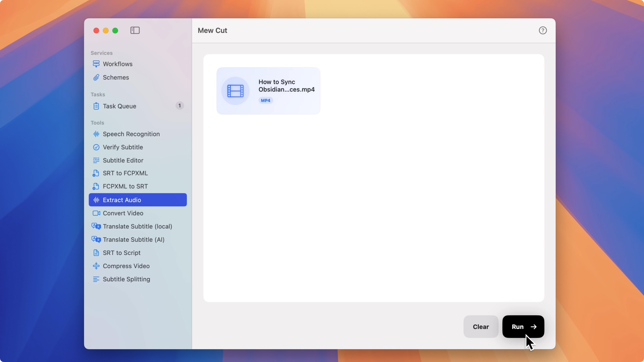Screen dimensions: 644x362
Task: Open the Subtitle Editor
Action: (123, 160)
